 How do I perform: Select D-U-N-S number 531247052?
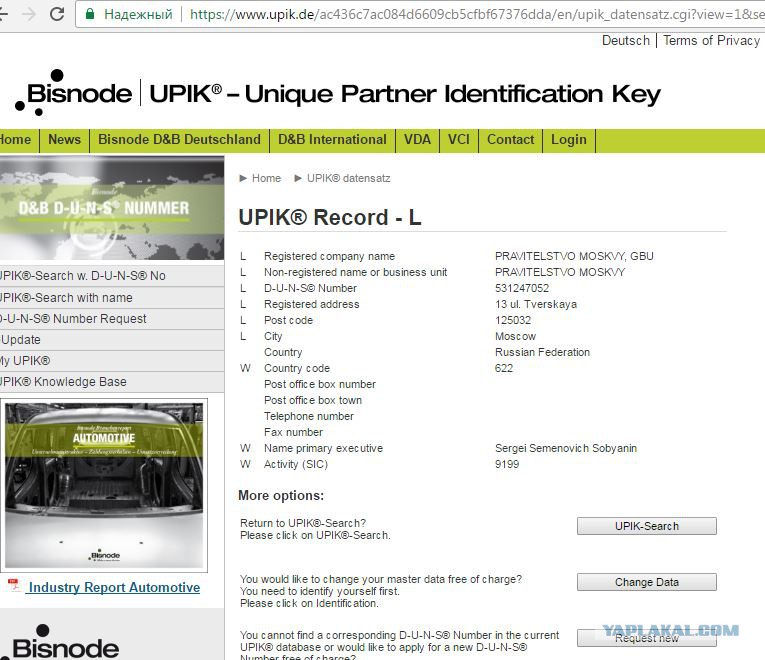click(522, 288)
